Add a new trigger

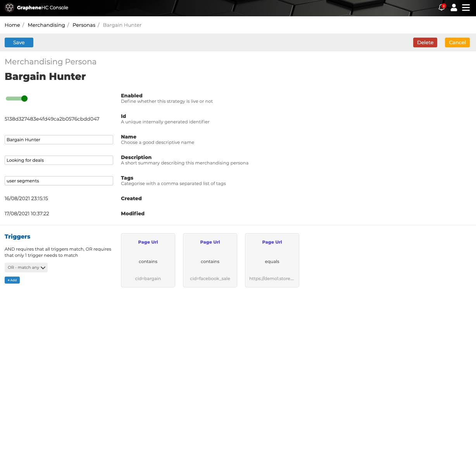(12, 280)
